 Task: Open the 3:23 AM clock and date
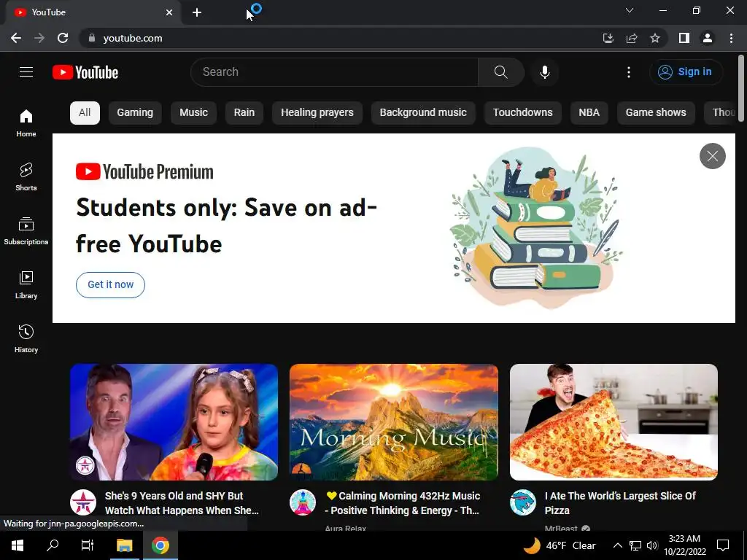(684, 545)
